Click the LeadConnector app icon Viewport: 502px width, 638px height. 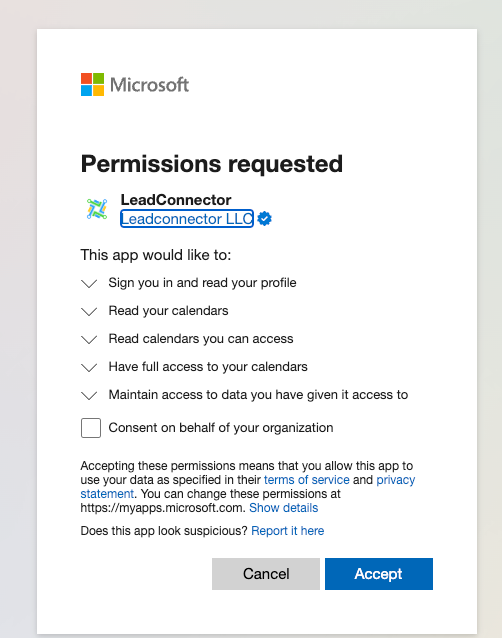pyautogui.click(x=97, y=209)
